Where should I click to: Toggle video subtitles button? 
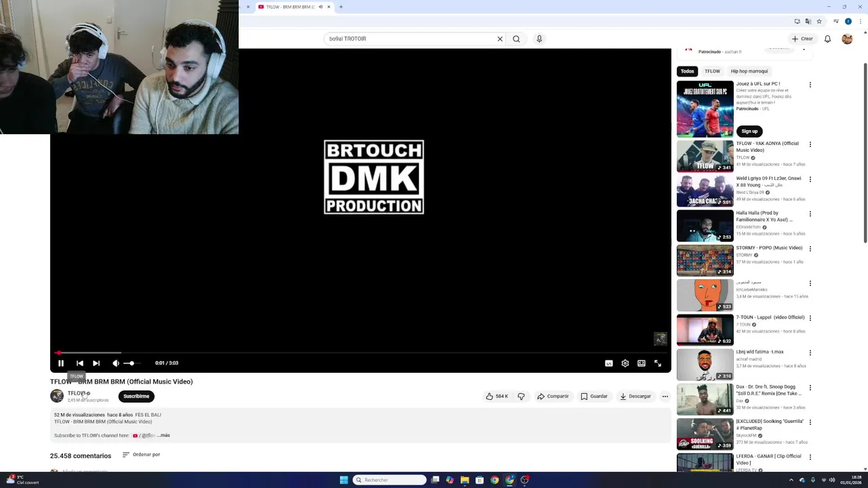coord(609,363)
